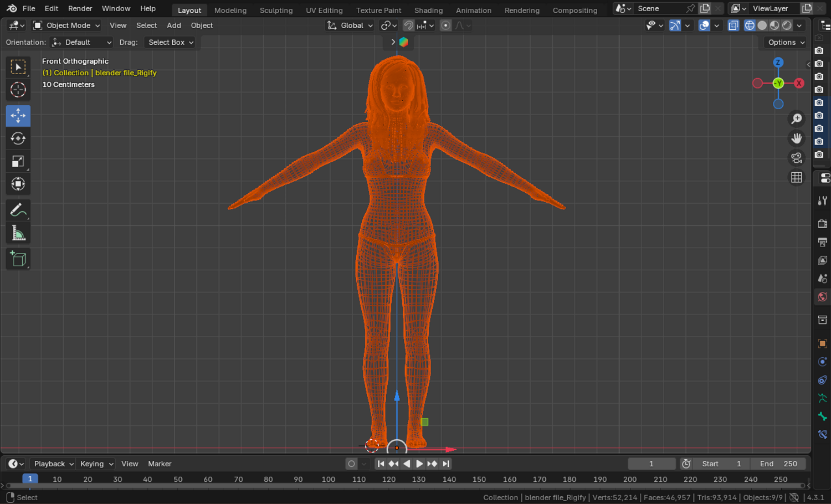Open the Scene properties tab

(x=823, y=279)
